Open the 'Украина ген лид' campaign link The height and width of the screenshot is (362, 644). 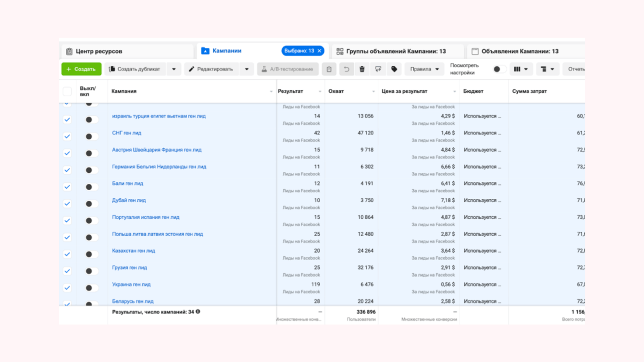pyautogui.click(x=131, y=284)
